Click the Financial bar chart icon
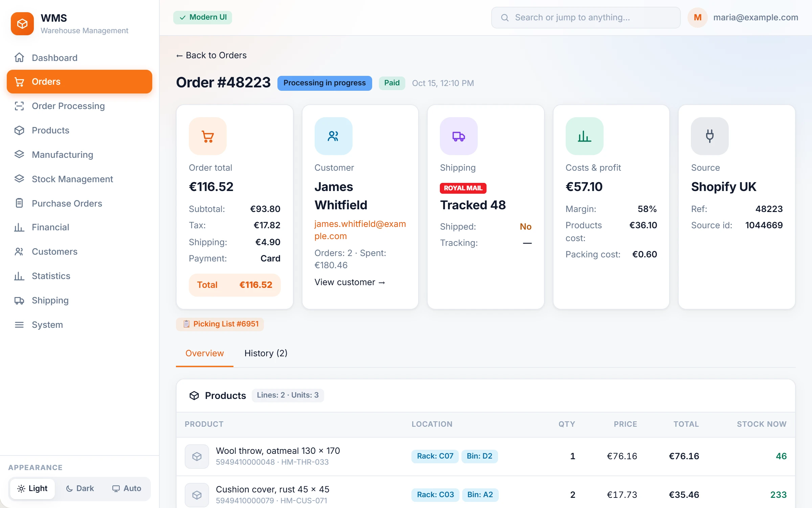This screenshot has width=812, height=508. click(x=19, y=227)
